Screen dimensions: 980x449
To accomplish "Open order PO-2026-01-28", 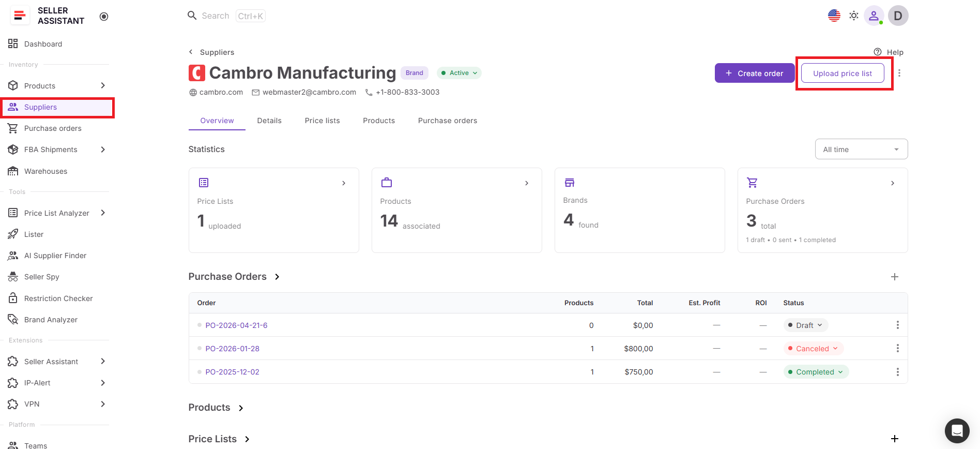I will click(x=233, y=349).
